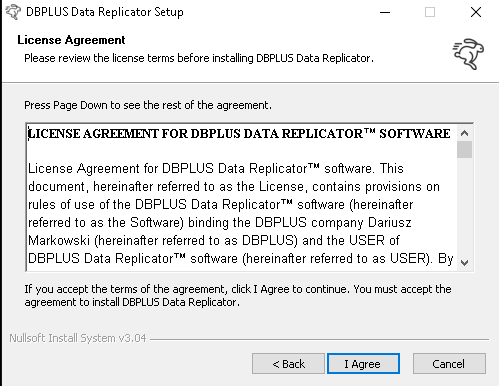Image resolution: width=499 pixels, height=386 pixels.
Task: Click inside the license text paragraph
Action: click(240, 213)
